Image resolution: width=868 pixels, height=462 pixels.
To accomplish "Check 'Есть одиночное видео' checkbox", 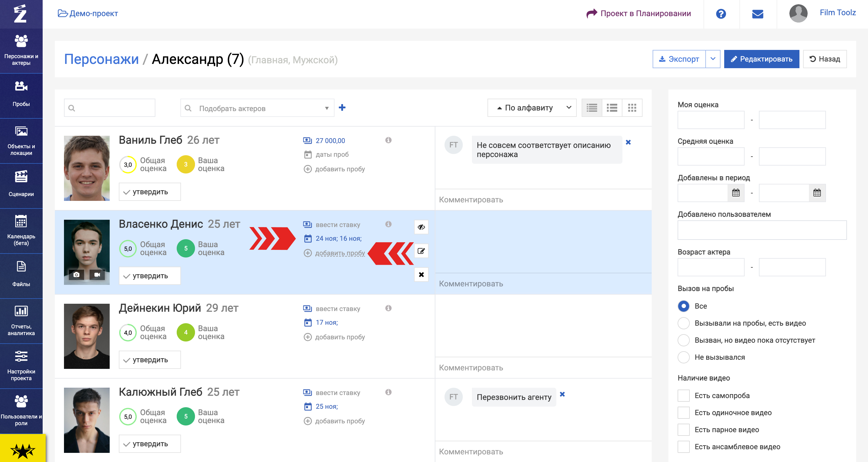I will coord(683,412).
